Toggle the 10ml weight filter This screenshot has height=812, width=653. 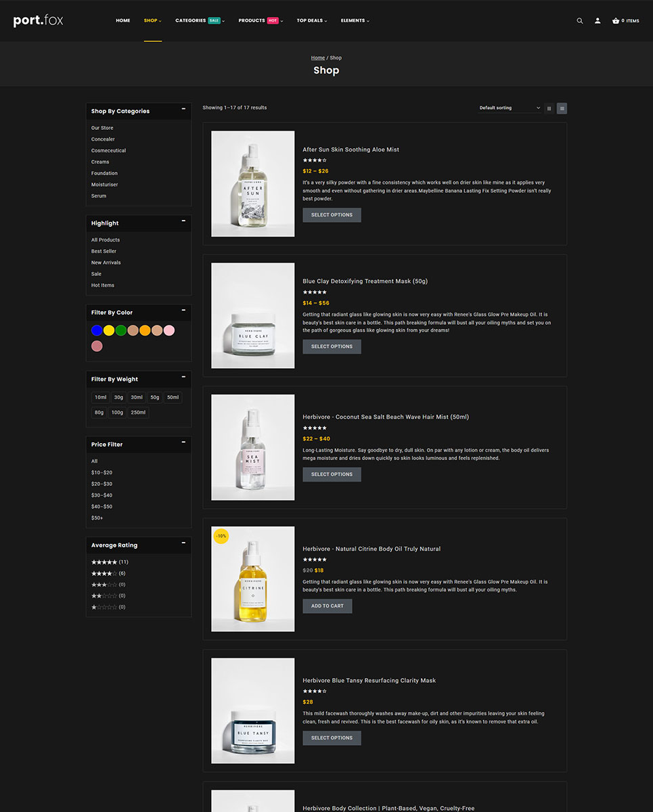(100, 397)
